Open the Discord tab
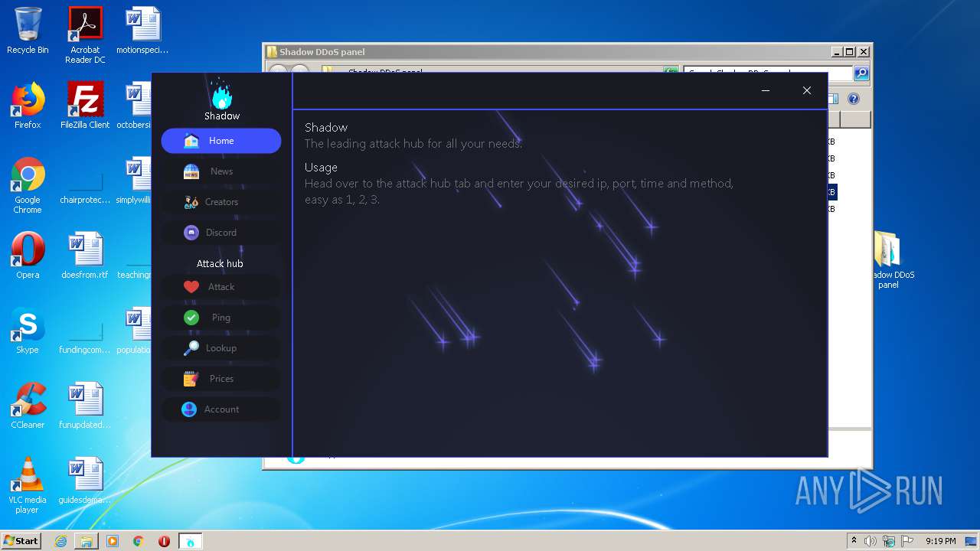 tap(220, 233)
